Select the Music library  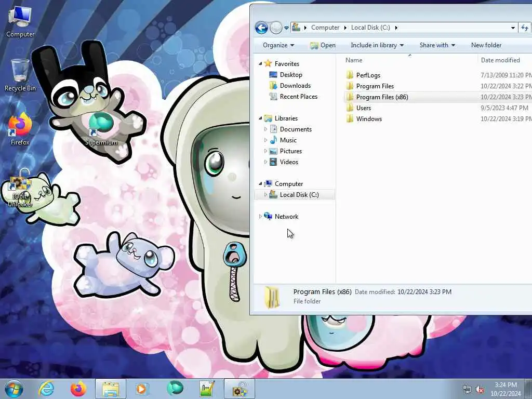coord(288,140)
